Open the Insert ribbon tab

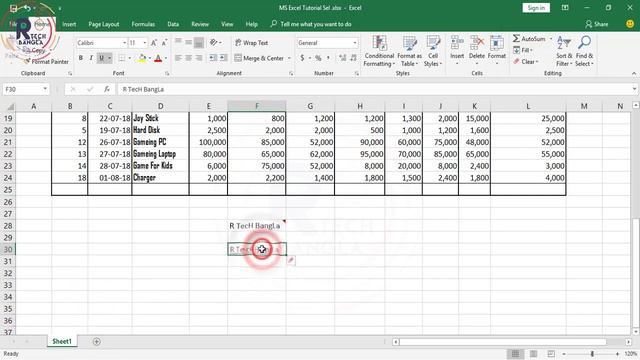tap(69, 24)
